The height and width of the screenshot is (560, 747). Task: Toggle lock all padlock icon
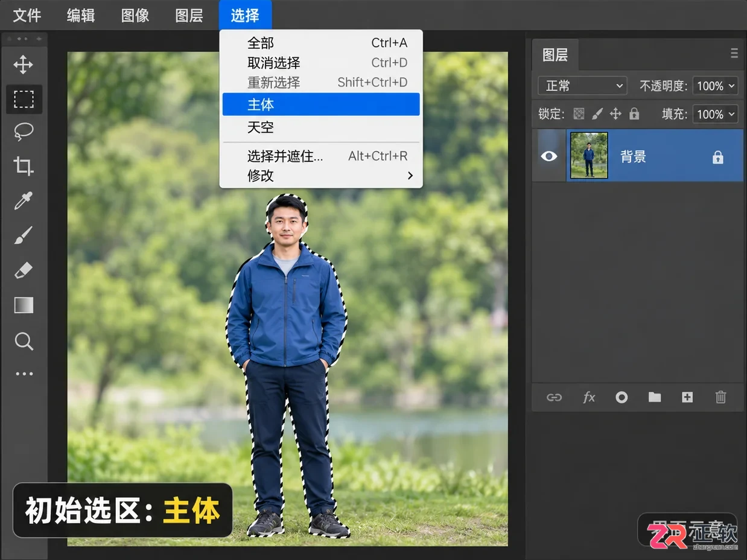point(634,113)
